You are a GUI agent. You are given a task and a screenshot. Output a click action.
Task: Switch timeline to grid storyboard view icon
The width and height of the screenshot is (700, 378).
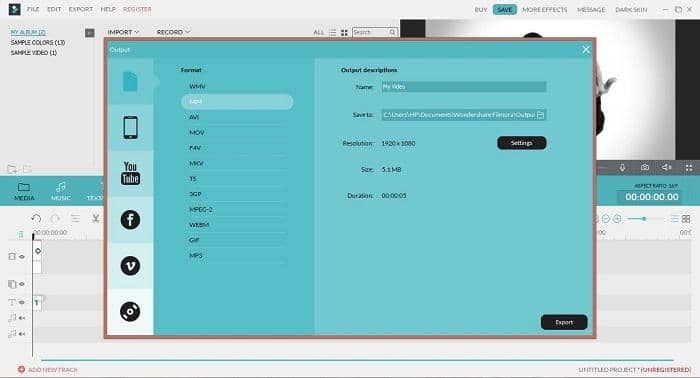coord(686,219)
